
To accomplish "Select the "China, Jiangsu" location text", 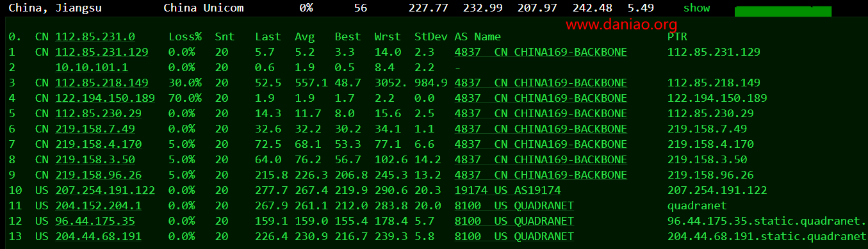I will (54, 8).
